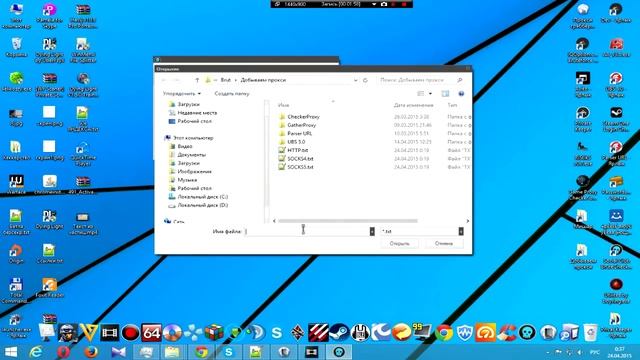Select SOCKS5.txt file
This screenshot has height=360, width=640.
pyautogui.click(x=300, y=167)
